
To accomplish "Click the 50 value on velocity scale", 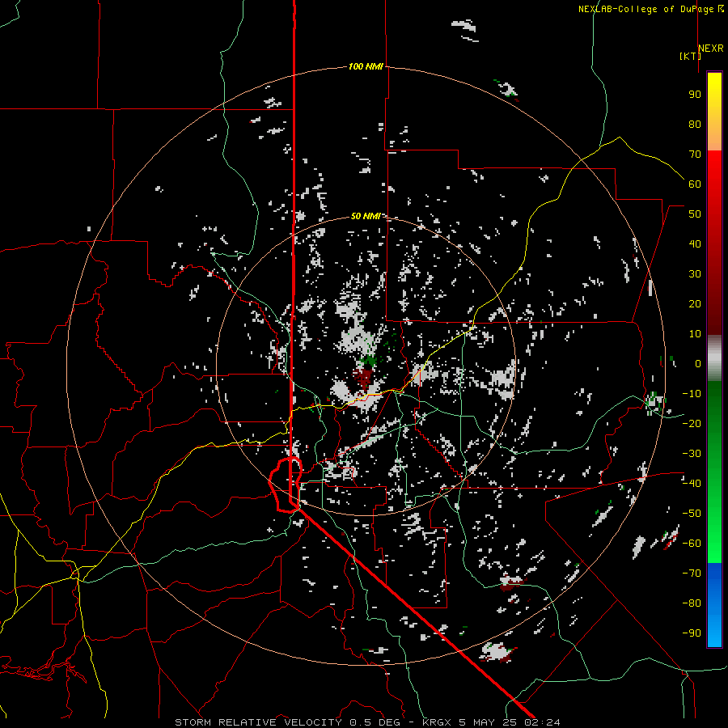I will click(x=695, y=214).
